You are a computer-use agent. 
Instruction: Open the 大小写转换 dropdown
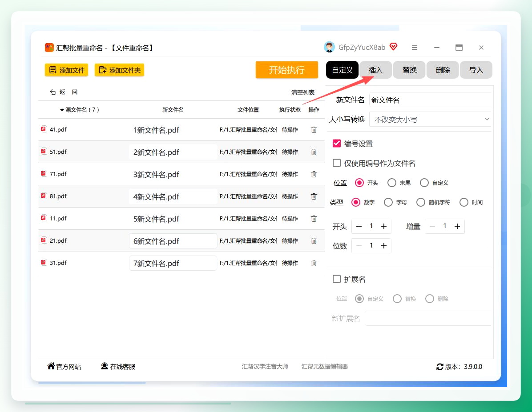click(x=430, y=120)
